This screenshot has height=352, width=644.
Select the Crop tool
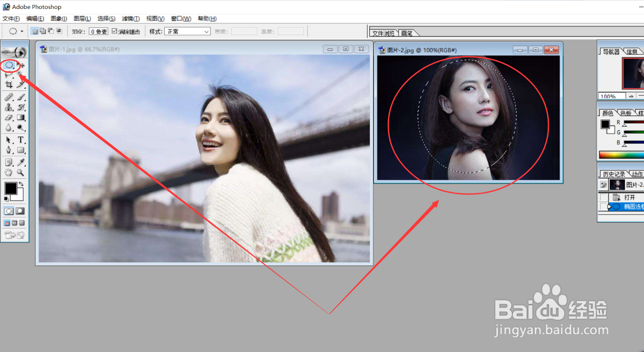[9, 84]
